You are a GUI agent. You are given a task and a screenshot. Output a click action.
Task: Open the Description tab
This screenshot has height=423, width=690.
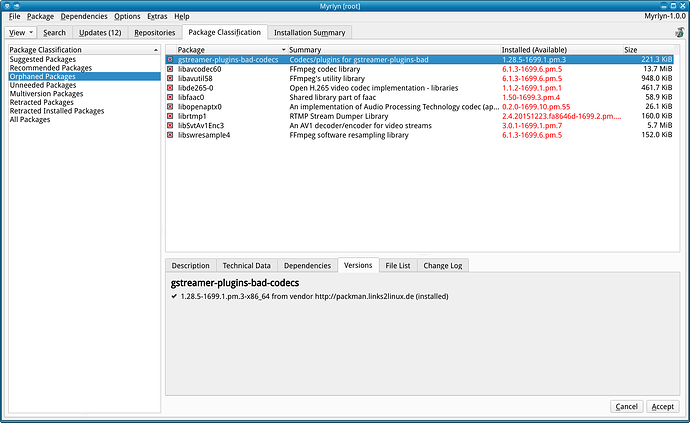point(191,265)
